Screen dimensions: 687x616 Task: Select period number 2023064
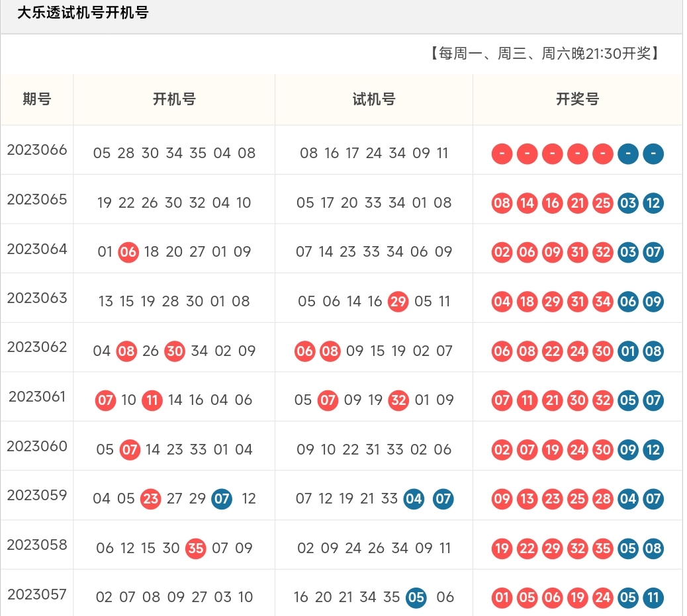(37, 249)
